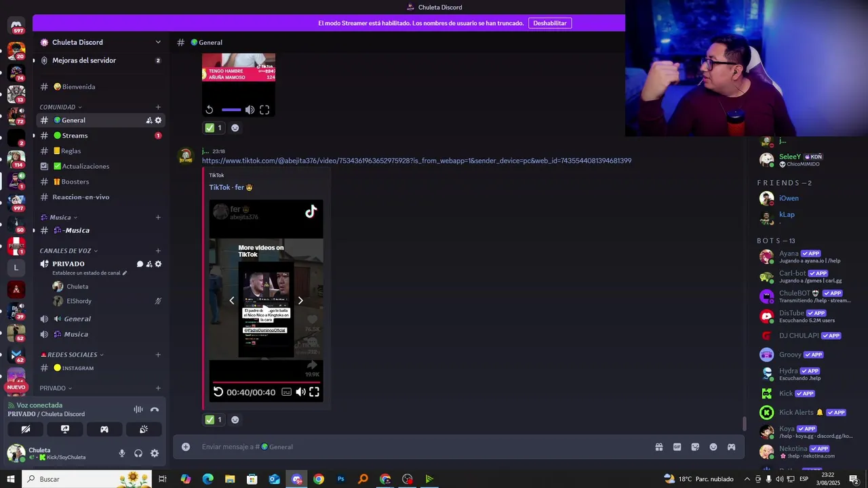
Task: Open apps gamepad icon in message bar
Action: point(731,447)
